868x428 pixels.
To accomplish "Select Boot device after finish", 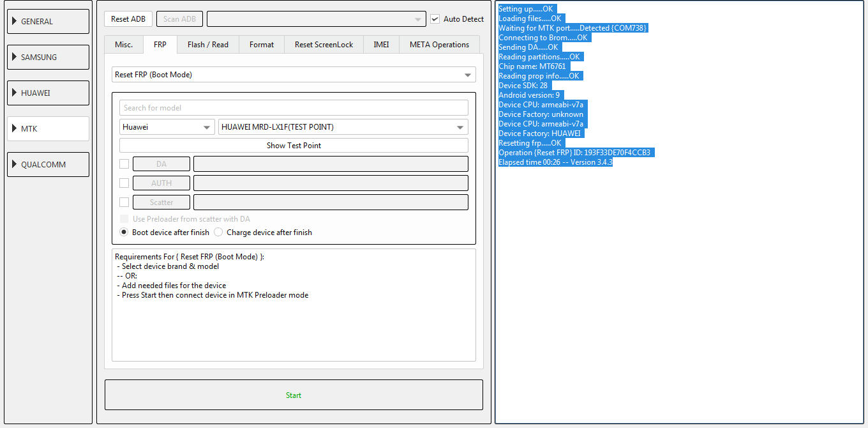I will (x=124, y=233).
